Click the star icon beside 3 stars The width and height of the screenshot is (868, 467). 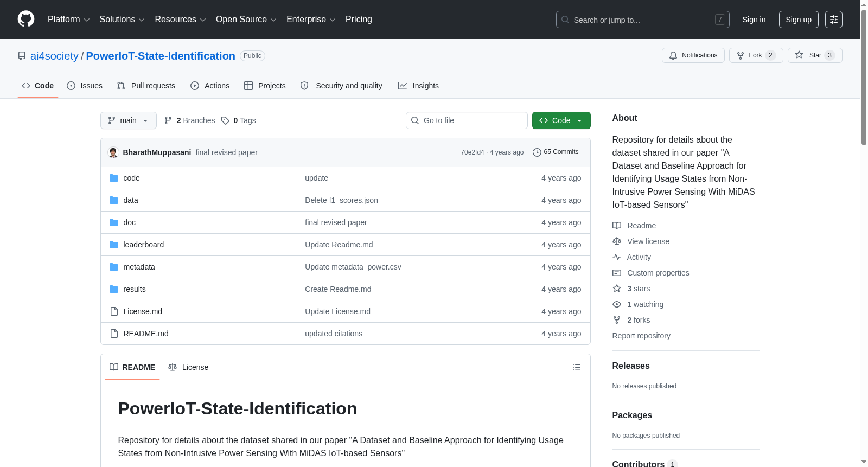pos(617,289)
